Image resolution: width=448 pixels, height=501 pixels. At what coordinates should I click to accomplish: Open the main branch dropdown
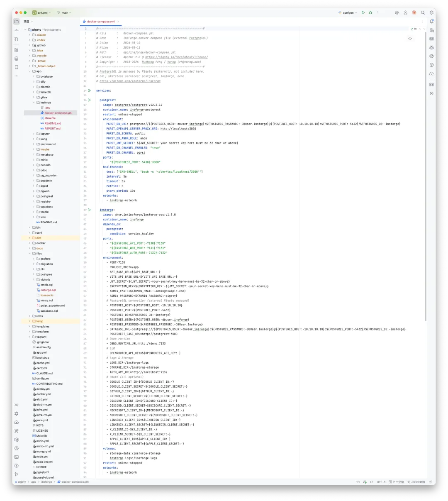tap(64, 13)
